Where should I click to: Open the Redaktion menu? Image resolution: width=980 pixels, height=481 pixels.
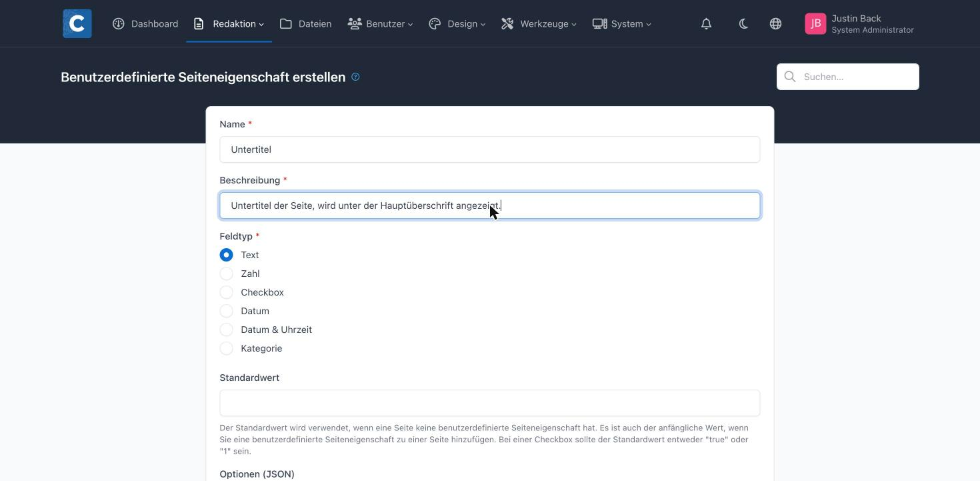(229, 23)
